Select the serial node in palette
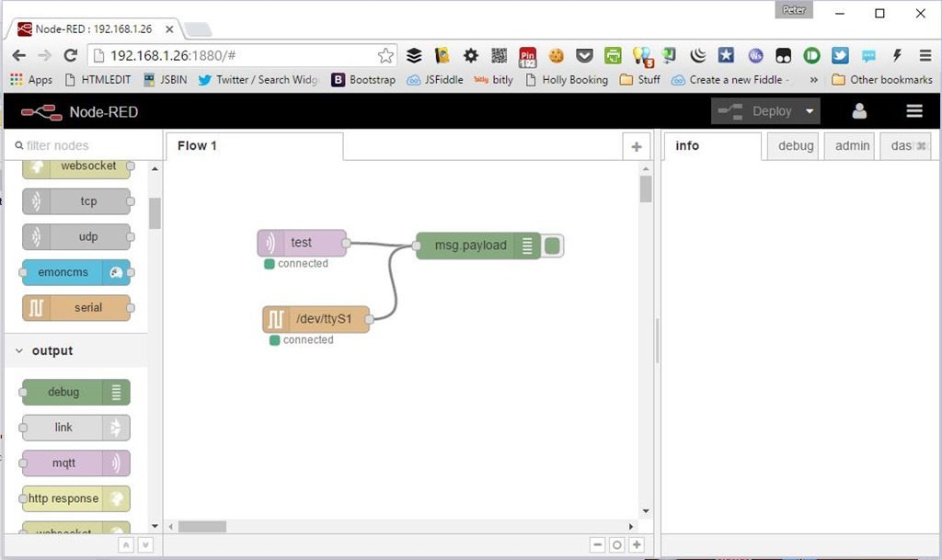 (75, 308)
